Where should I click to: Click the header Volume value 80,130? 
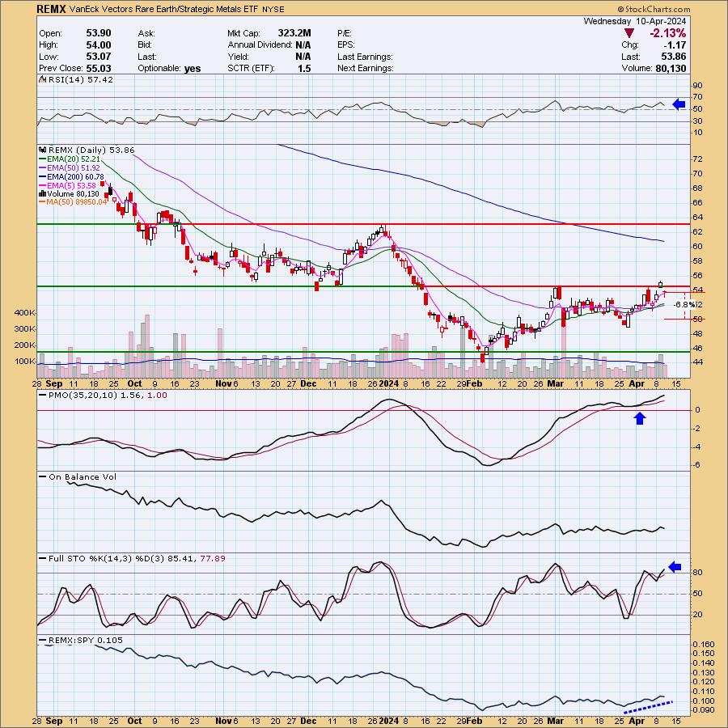(x=671, y=68)
